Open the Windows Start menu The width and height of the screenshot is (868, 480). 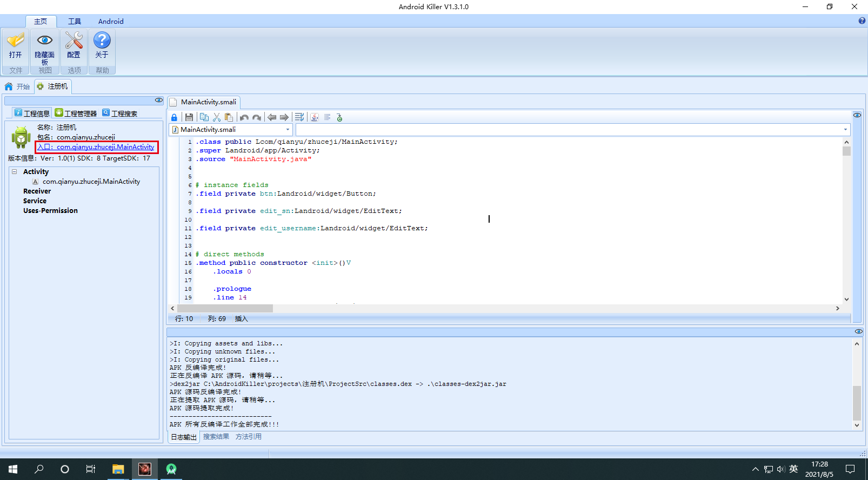(x=13, y=469)
